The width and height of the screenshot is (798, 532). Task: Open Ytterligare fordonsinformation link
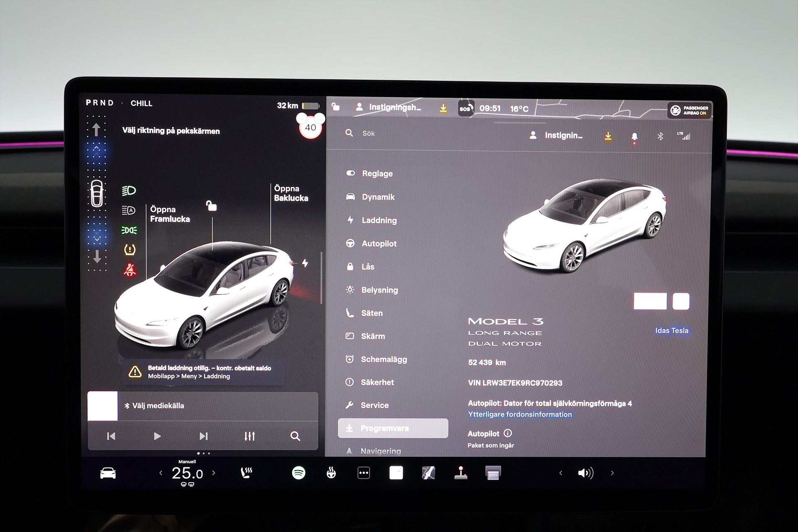[x=520, y=414]
